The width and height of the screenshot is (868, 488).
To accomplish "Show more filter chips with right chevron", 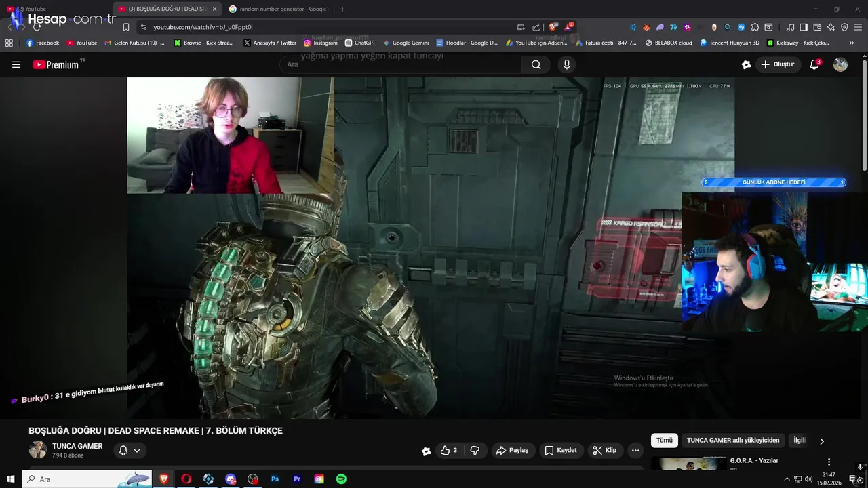I will click(x=822, y=441).
